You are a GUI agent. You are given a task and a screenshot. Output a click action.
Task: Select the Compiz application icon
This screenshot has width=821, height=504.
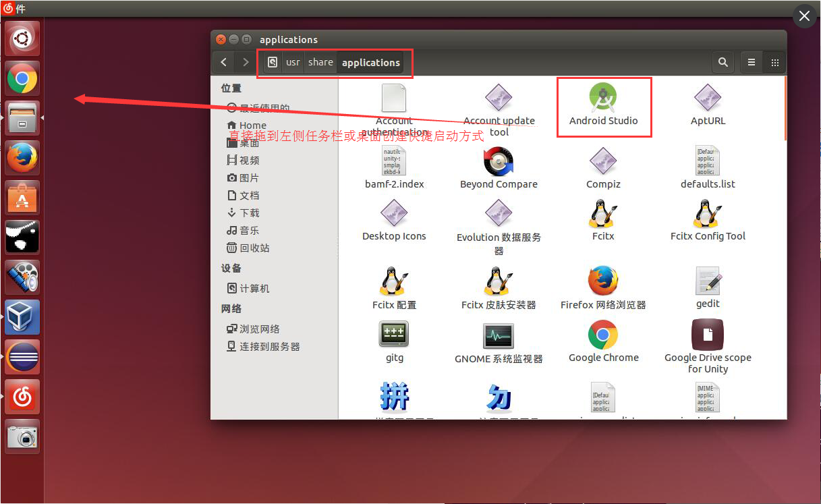[603, 162]
